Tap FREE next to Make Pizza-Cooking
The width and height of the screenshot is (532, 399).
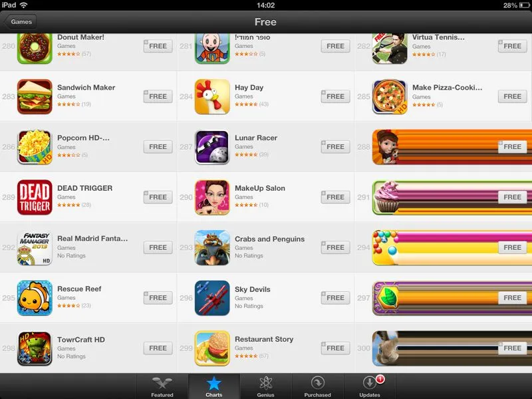512,96
